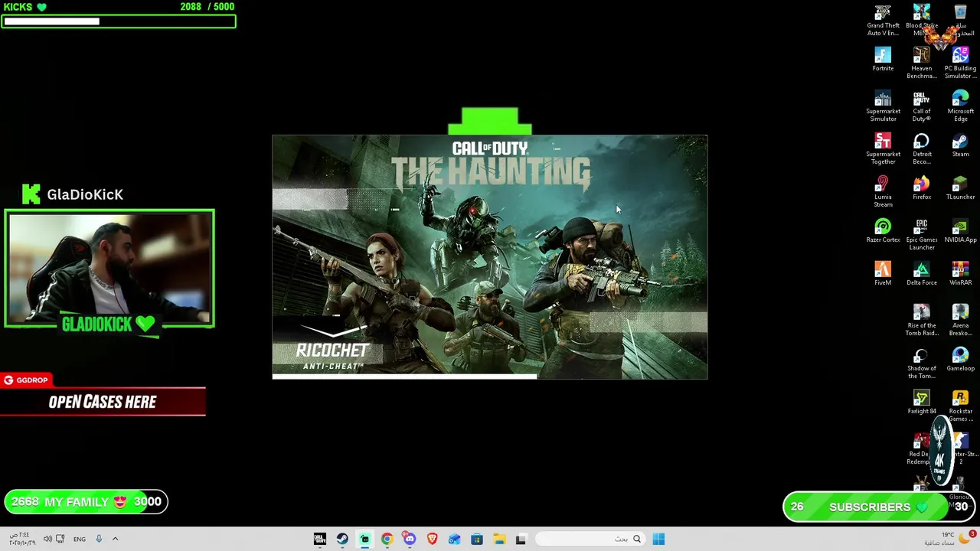Launch Supermarket Together shortcut

[x=883, y=149]
